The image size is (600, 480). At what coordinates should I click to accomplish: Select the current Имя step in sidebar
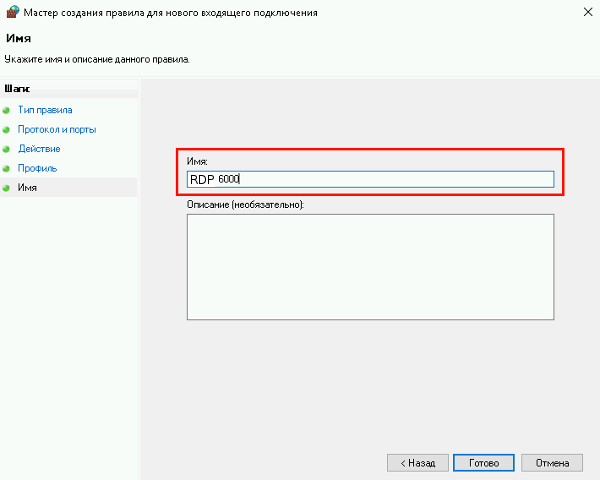point(28,188)
